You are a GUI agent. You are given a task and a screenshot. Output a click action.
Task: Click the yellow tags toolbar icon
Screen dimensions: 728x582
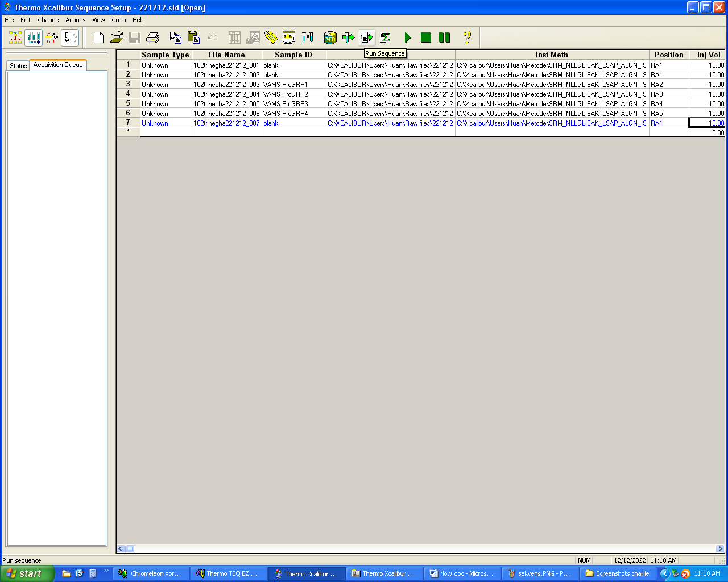271,38
